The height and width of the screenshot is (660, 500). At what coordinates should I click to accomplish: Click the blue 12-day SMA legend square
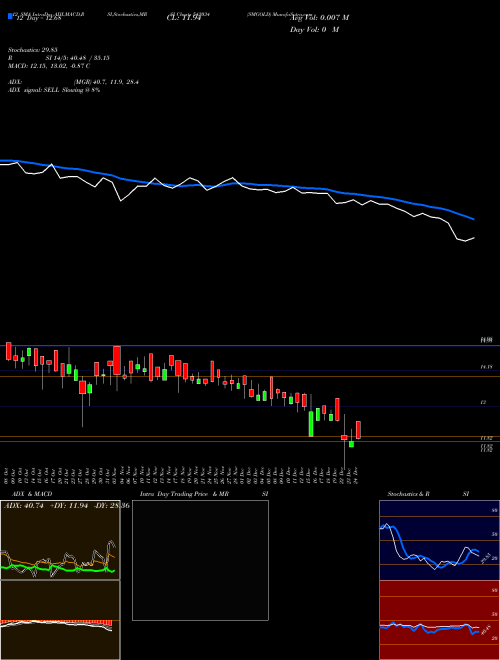coord(11,16)
